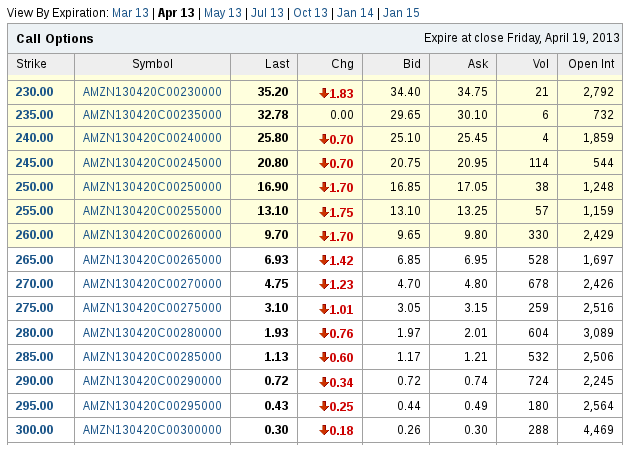Open AMZN130420C00300000 contract
The height and width of the screenshot is (449, 630).
(x=152, y=430)
